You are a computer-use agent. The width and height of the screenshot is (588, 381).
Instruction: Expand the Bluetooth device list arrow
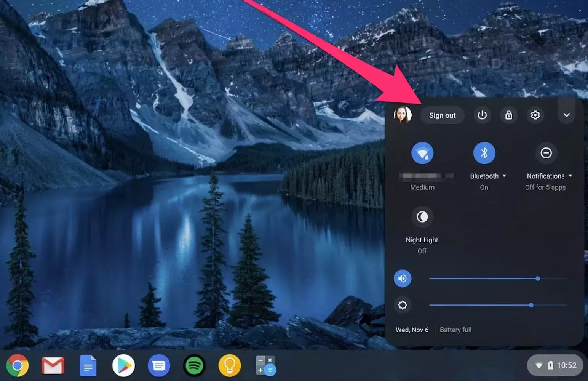pyautogui.click(x=504, y=176)
